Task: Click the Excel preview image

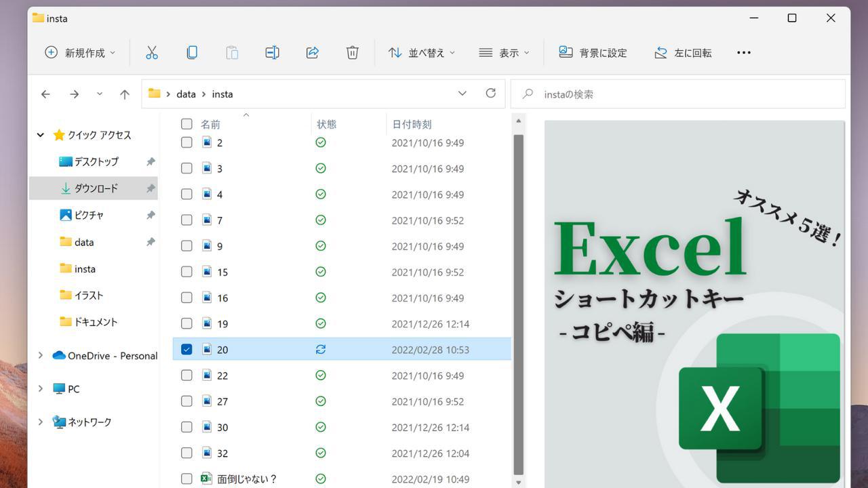Action: coord(694,304)
